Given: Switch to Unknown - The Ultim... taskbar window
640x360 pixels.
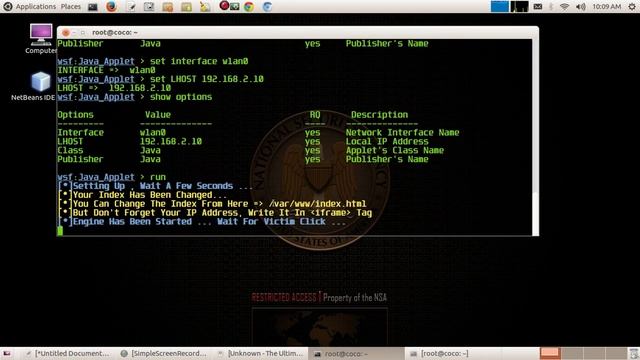Looking at the screenshot, I should pos(261,353).
